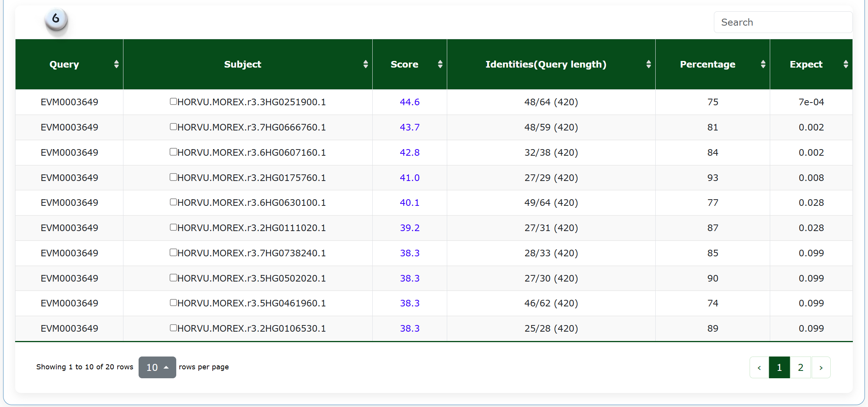The image size is (868, 407).
Task: Sort by Subject column sort arrows
Action: [x=366, y=64]
